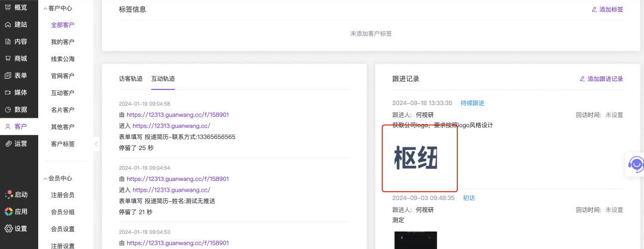
Task: Switch to the 互动轨迹 tab
Action: click(163, 79)
